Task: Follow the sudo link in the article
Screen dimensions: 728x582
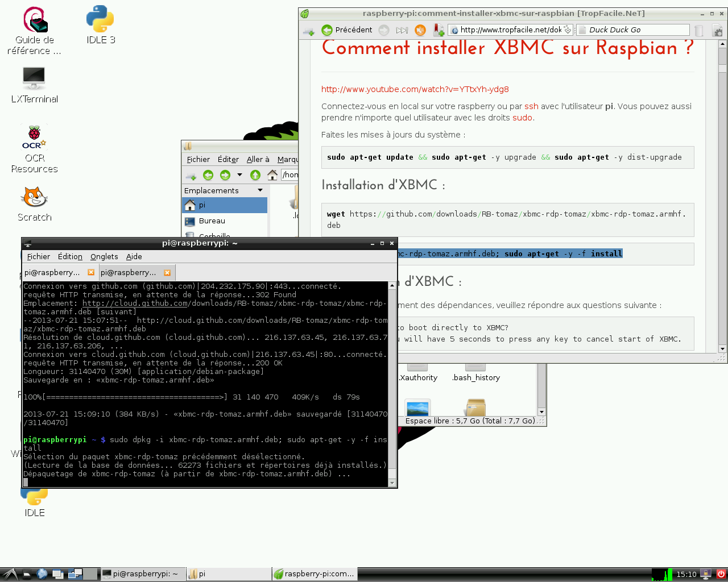Action: 522,118
